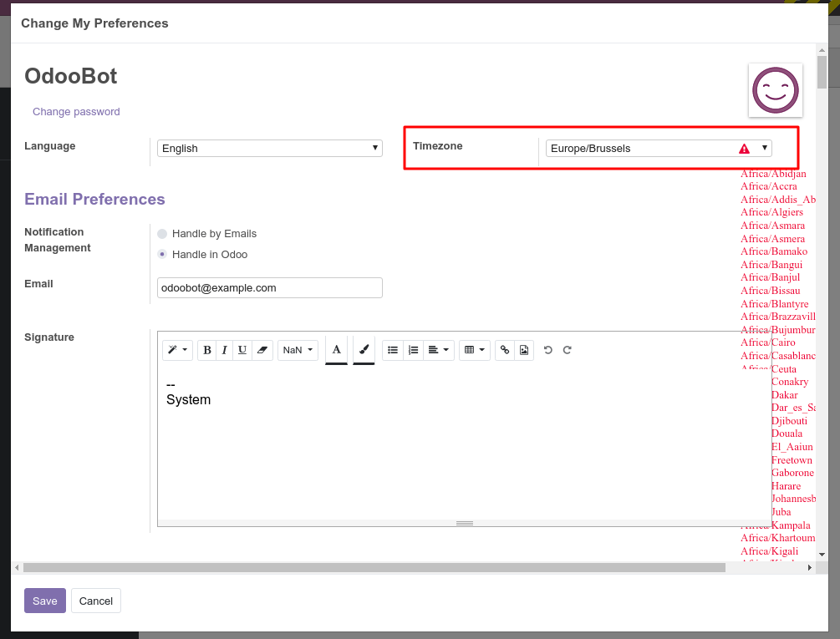Undo the last signature edit
Viewport: 840px width, 639px height.
(547, 350)
